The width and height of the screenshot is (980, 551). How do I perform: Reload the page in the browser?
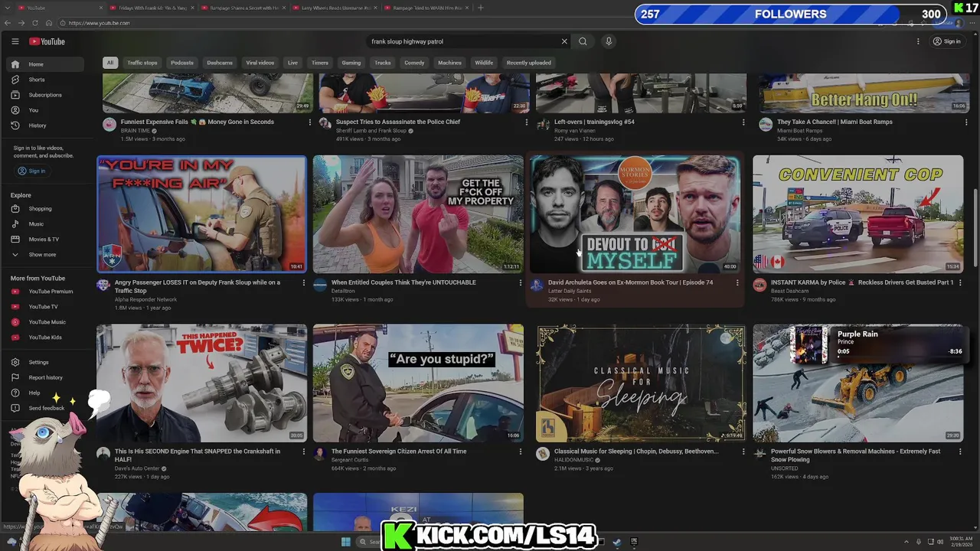click(x=34, y=23)
